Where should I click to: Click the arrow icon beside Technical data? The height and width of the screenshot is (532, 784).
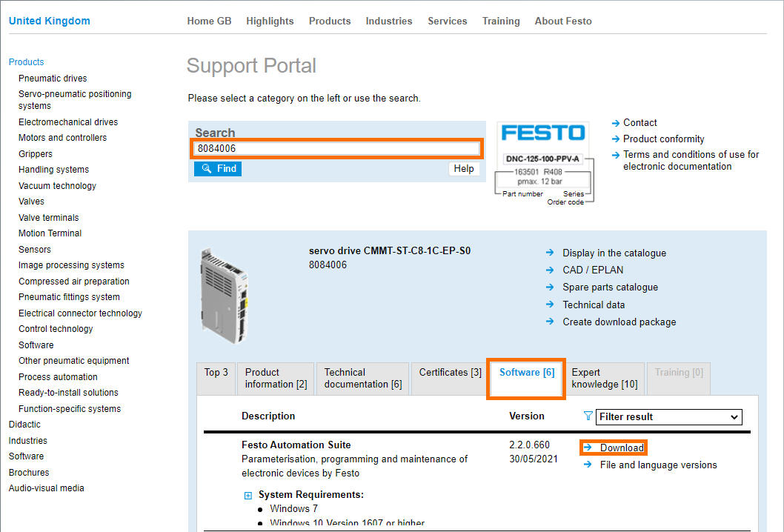click(x=548, y=304)
